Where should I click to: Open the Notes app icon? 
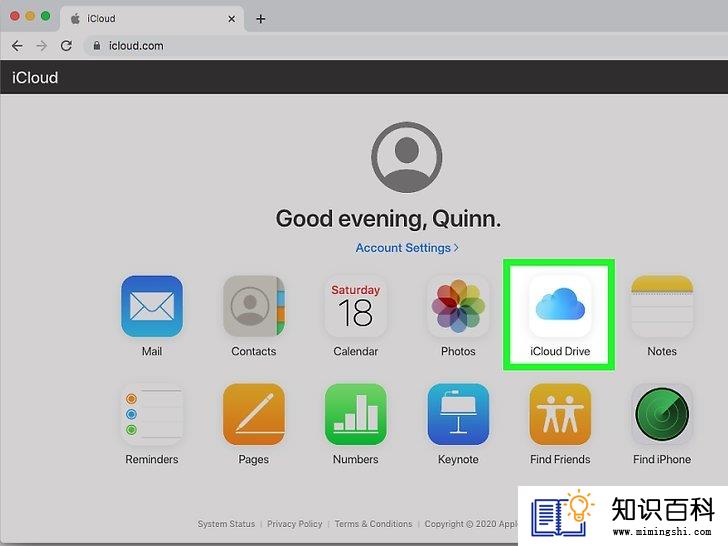662,306
